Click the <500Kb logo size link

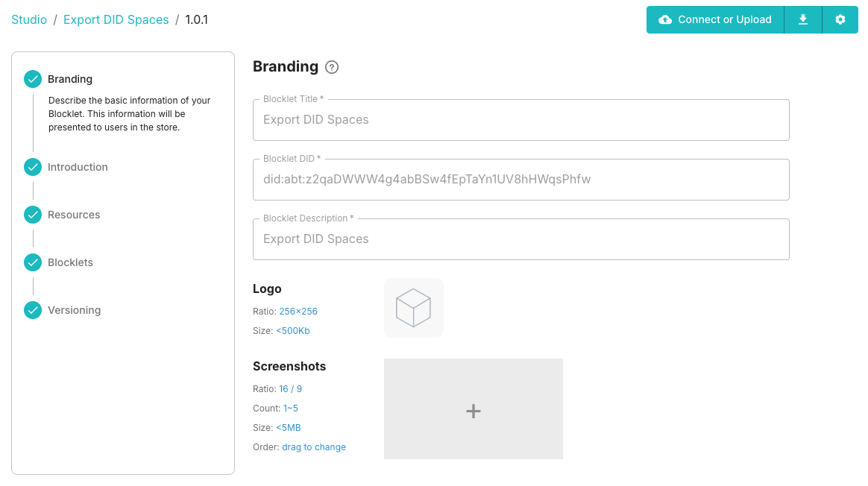[x=293, y=330]
